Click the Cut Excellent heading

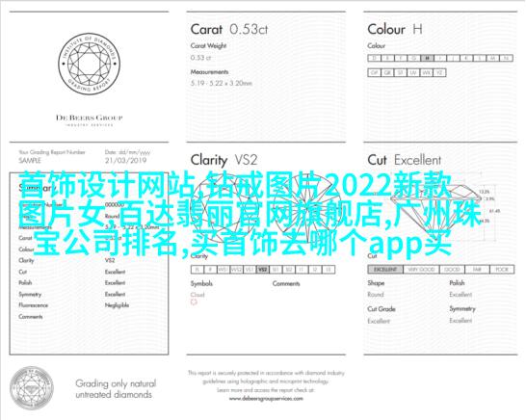coord(405,160)
